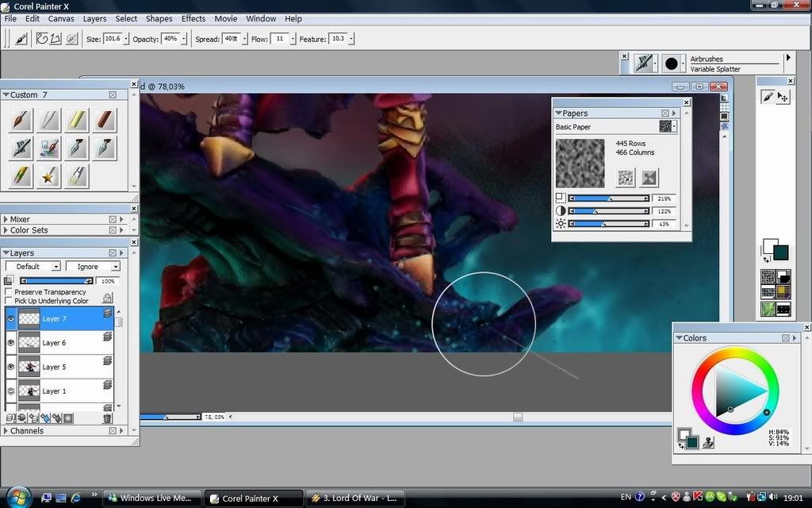This screenshot has height=508, width=812.
Task: Open the Windows Start menu
Action: 19,498
